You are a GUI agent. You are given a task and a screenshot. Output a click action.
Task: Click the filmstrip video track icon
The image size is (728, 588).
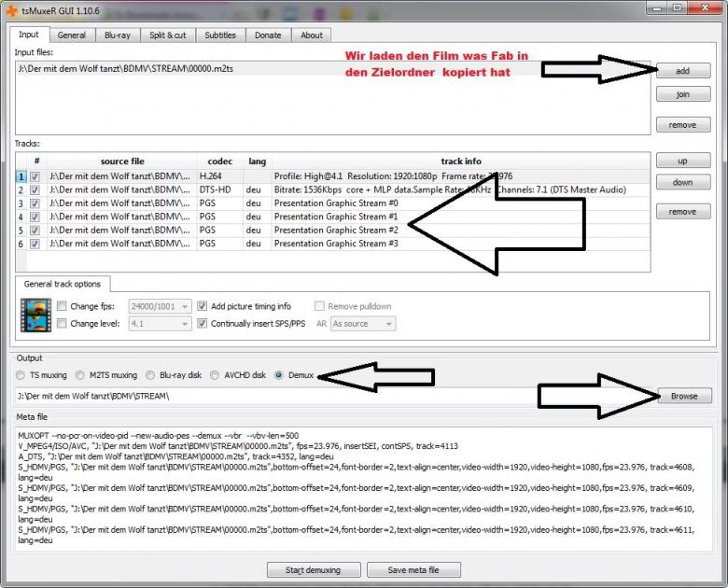coord(35,315)
